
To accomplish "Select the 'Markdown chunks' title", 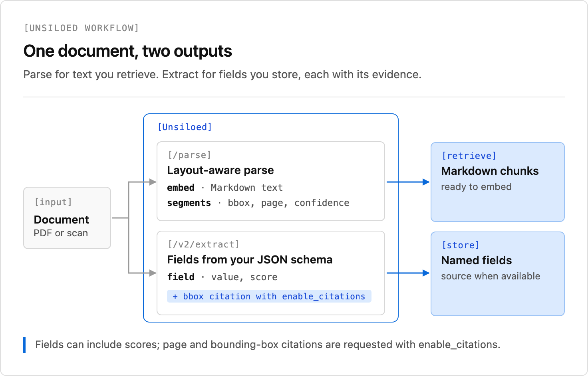I will [490, 171].
